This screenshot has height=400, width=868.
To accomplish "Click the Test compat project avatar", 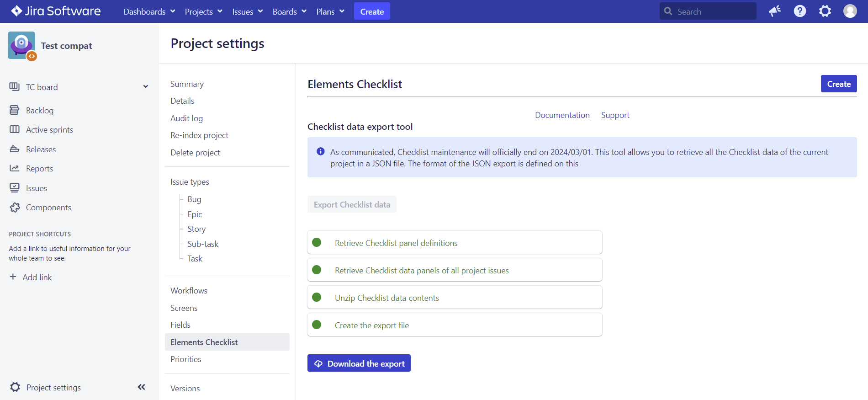I will tap(21, 45).
